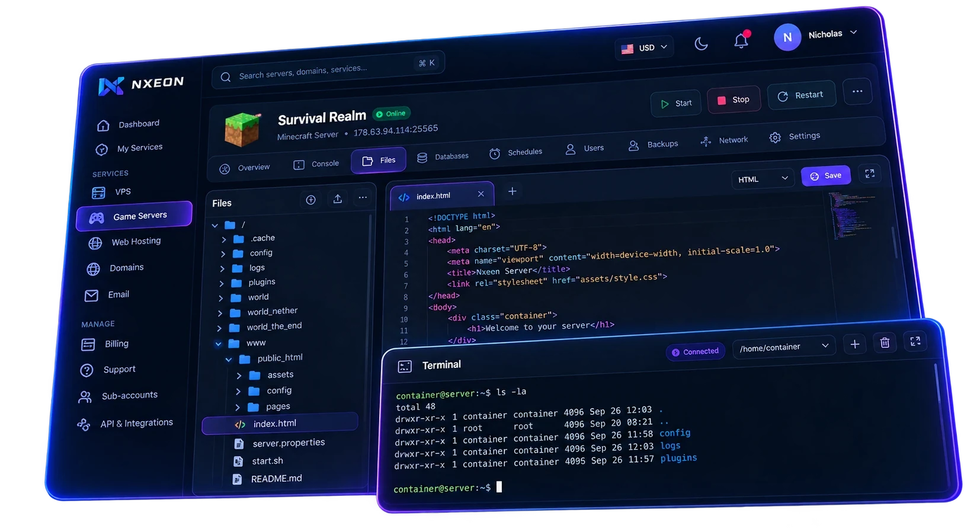The image size is (980, 532).
Task: Open the HTML language dropdown
Action: [x=763, y=179]
